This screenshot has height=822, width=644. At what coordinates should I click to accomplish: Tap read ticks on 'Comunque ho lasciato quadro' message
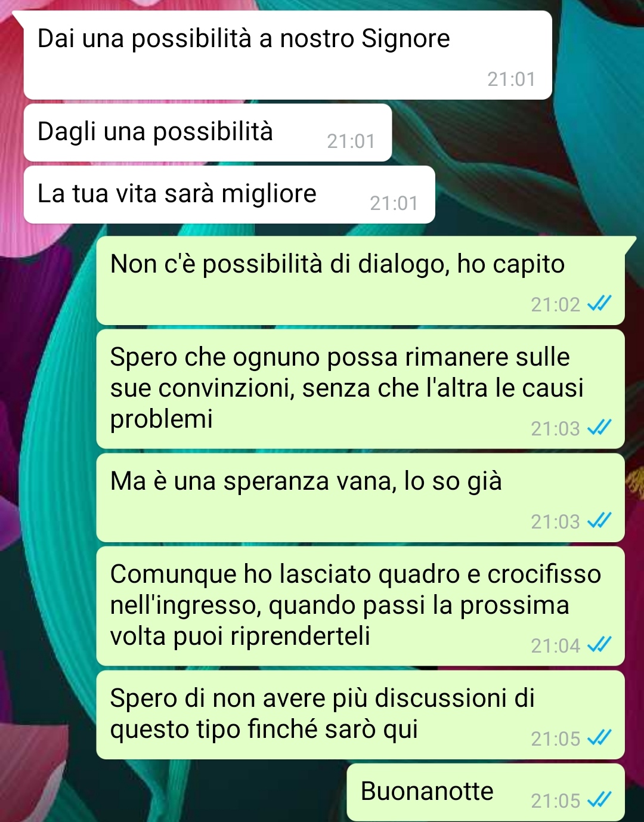tap(599, 645)
